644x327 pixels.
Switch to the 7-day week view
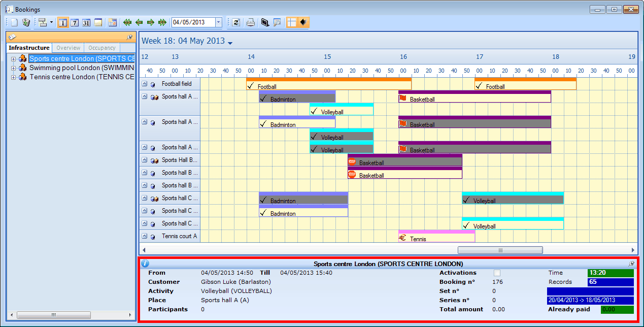75,22
